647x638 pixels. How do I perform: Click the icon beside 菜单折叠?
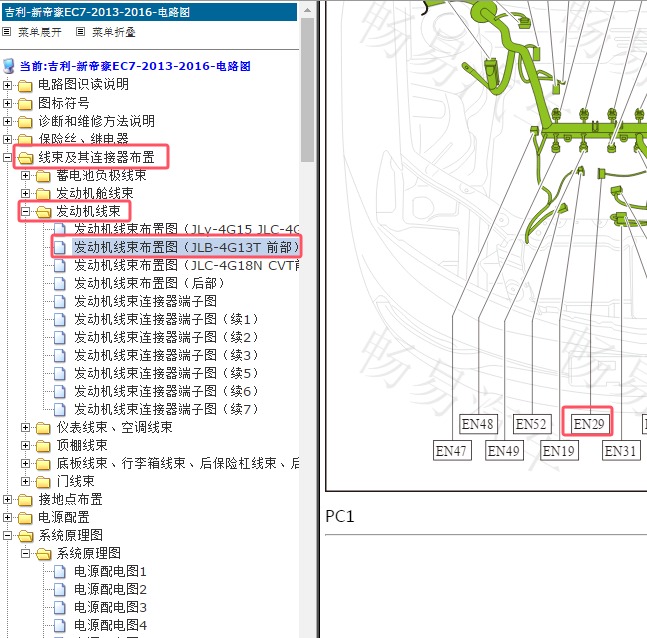click(80, 32)
